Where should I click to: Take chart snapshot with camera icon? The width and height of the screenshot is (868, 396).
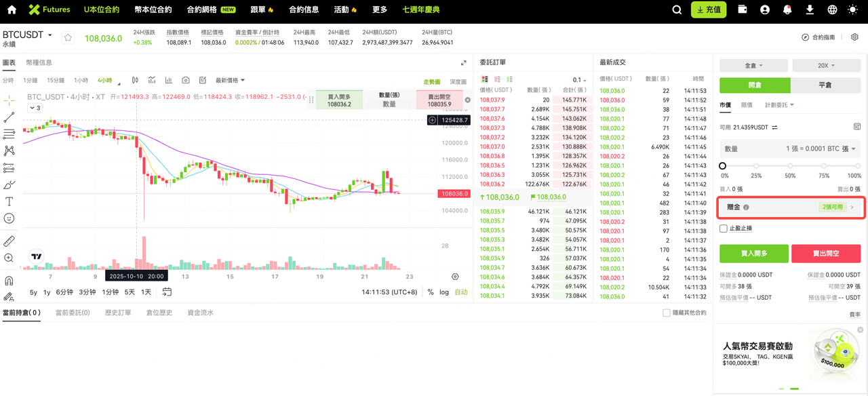click(186, 80)
